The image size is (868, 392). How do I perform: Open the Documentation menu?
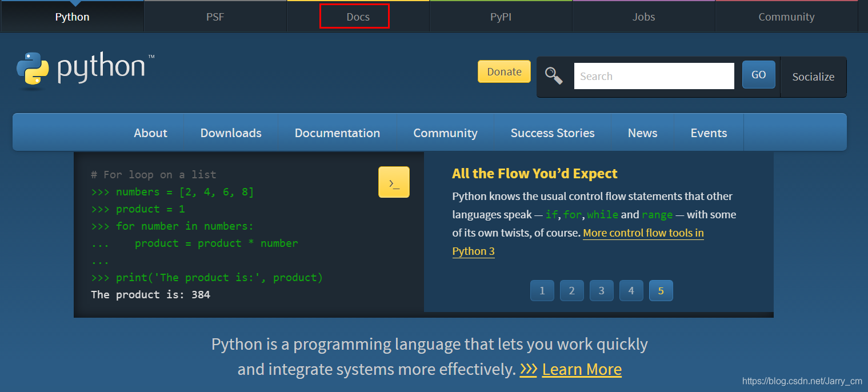click(x=337, y=133)
